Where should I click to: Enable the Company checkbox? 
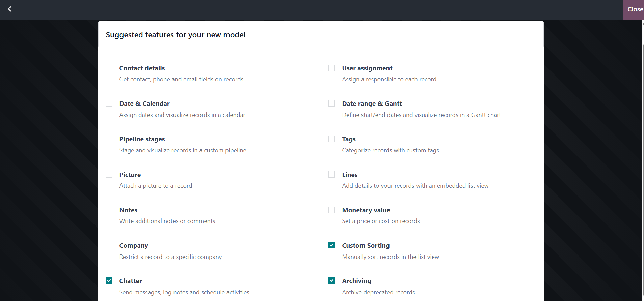(109, 245)
